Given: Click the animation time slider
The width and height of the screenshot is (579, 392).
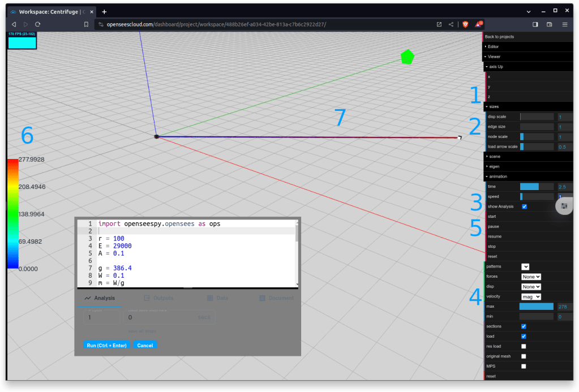Looking at the screenshot, I should 537,187.
